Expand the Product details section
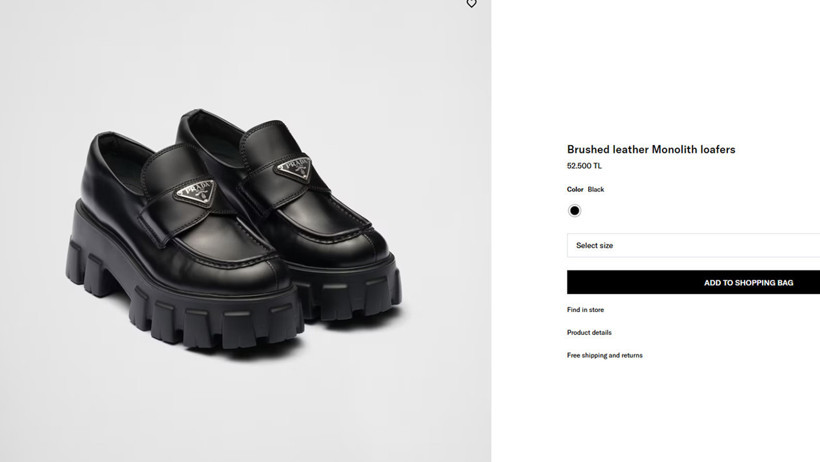 tap(589, 333)
